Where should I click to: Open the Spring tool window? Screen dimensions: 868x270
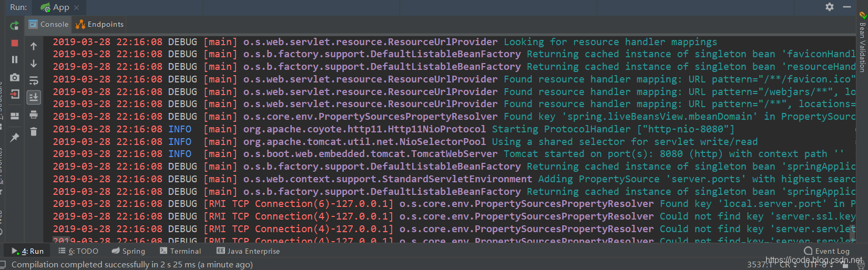[128, 251]
